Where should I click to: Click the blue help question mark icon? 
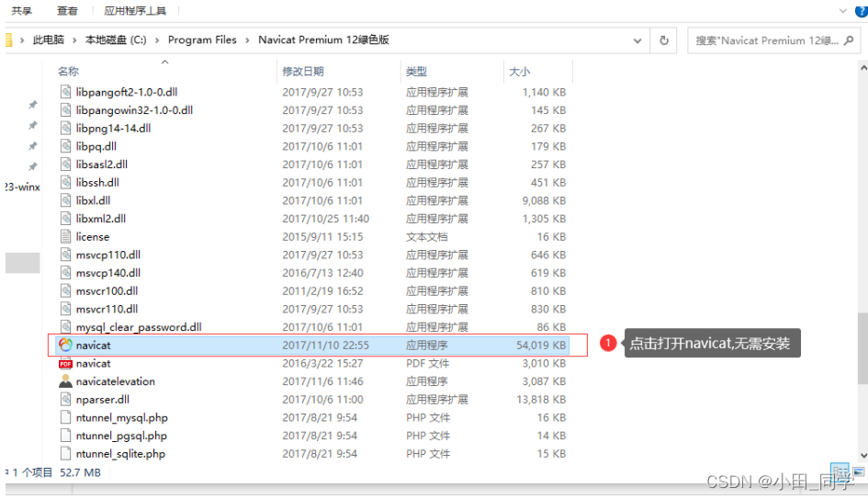point(862,10)
